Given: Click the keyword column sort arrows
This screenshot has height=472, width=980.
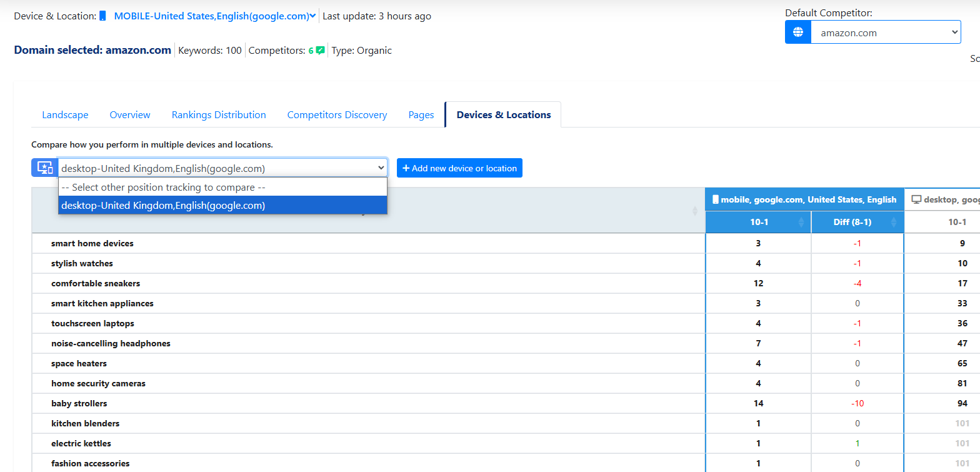Looking at the screenshot, I should (694, 211).
